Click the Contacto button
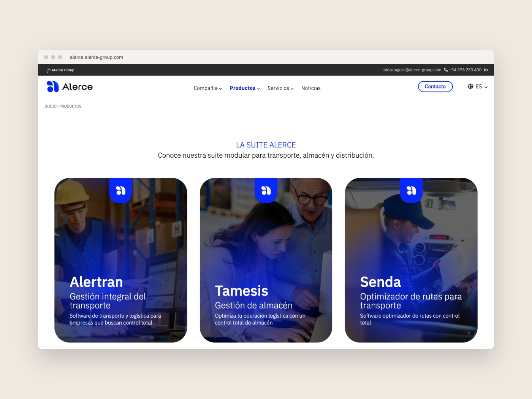This screenshot has height=399, width=532. tap(435, 87)
